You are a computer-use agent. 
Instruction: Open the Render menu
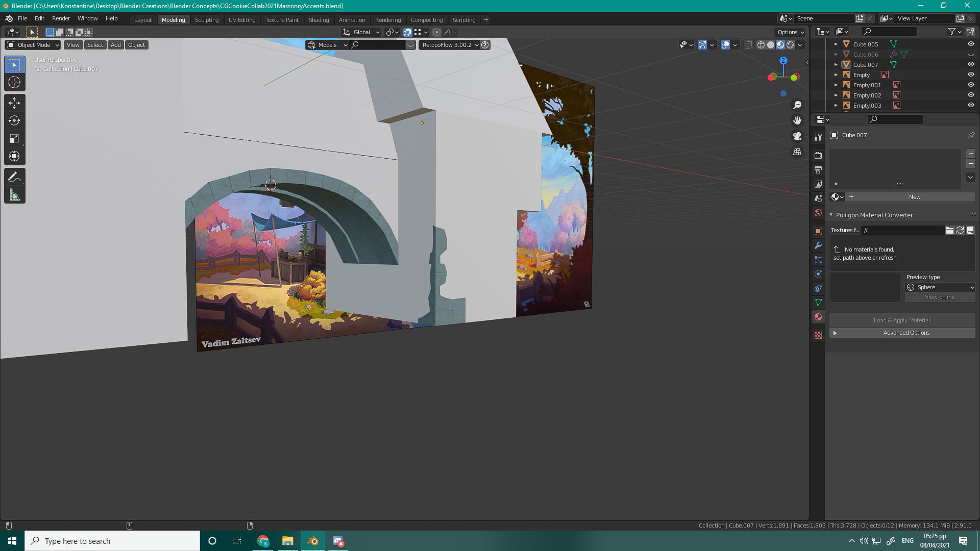61,18
